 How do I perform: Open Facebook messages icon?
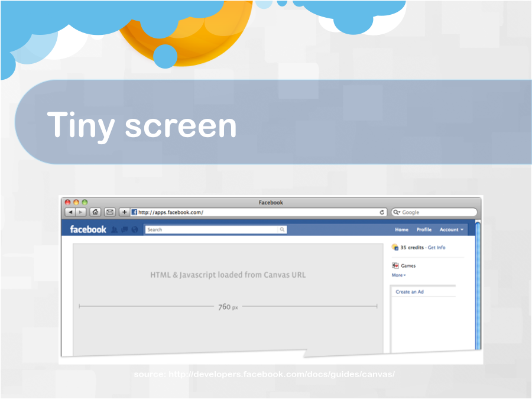point(124,230)
